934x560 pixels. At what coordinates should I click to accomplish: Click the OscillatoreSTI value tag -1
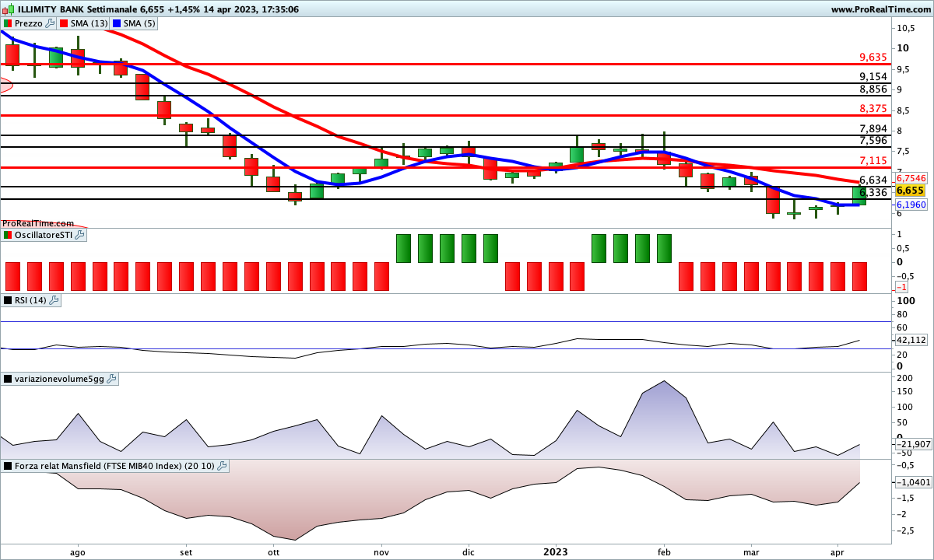(x=901, y=287)
